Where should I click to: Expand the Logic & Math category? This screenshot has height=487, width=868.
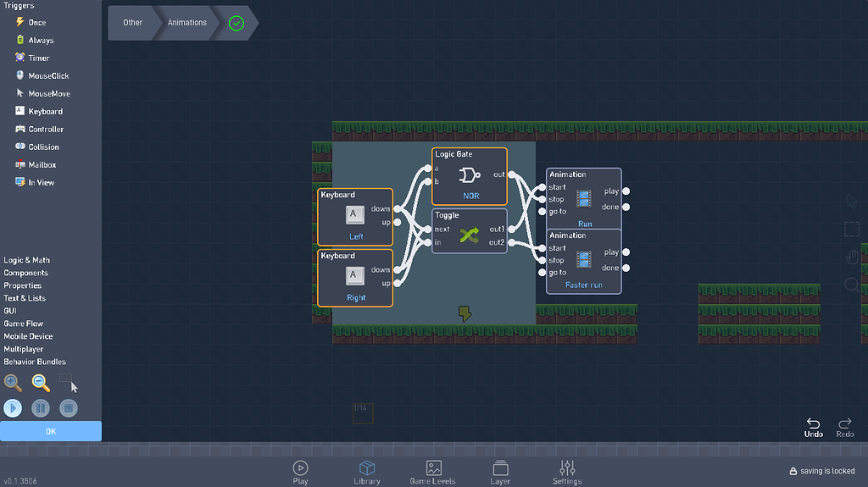pos(26,260)
